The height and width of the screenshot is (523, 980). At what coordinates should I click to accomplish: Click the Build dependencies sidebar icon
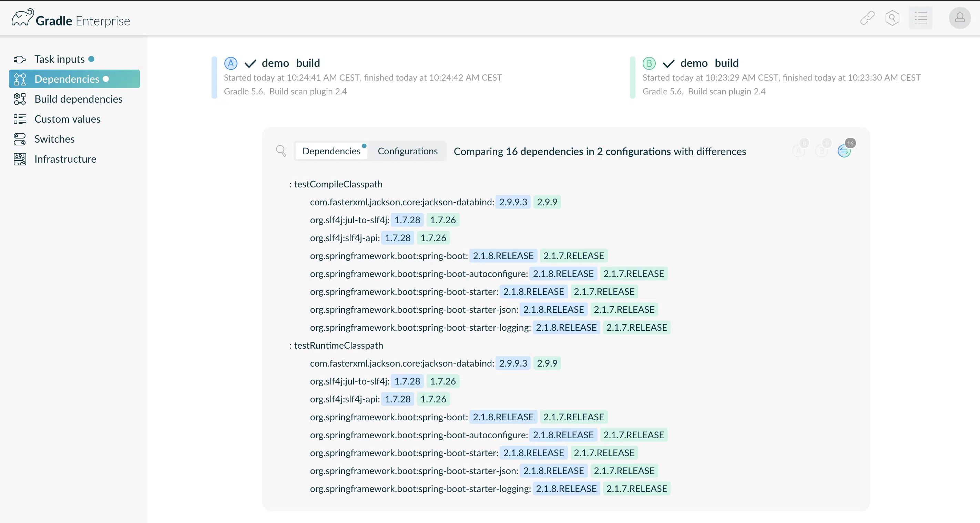(20, 99)
